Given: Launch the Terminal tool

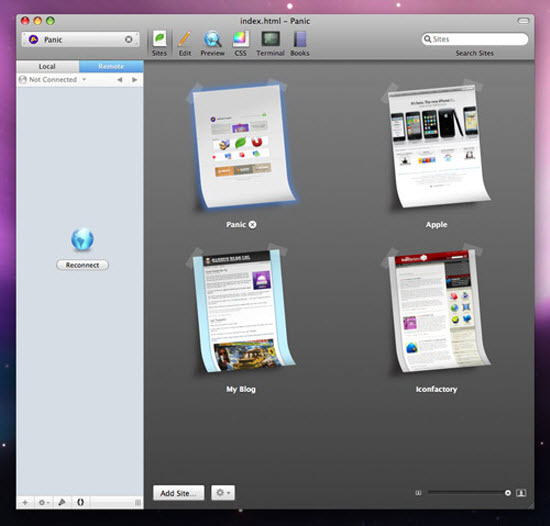Looking at the screenshot, I should click(x=270, y=43).
